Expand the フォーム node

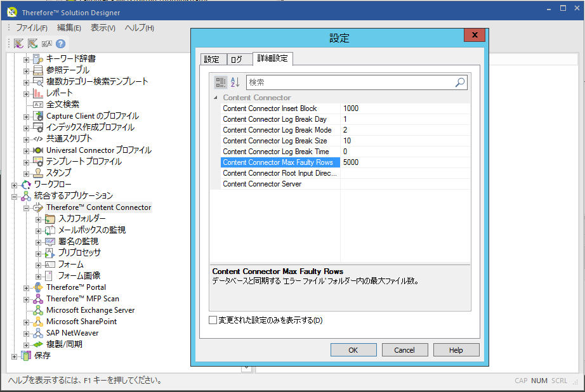39,266
